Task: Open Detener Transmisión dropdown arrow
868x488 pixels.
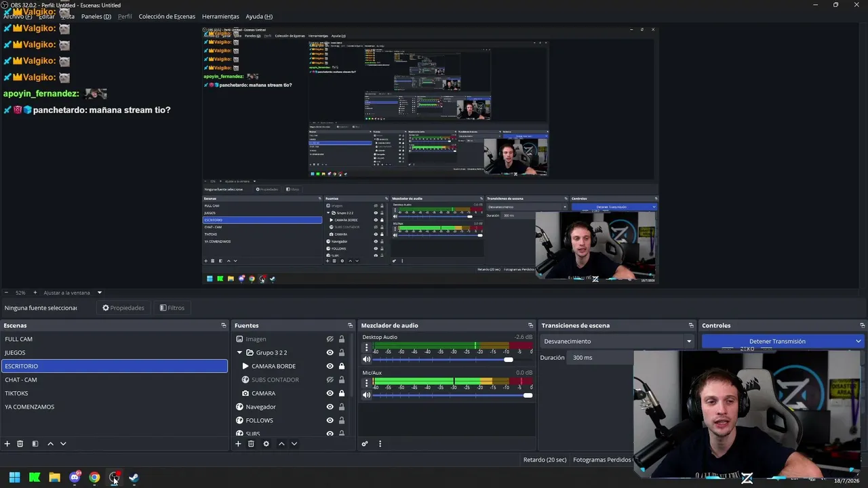Action: tap(858, 341)
